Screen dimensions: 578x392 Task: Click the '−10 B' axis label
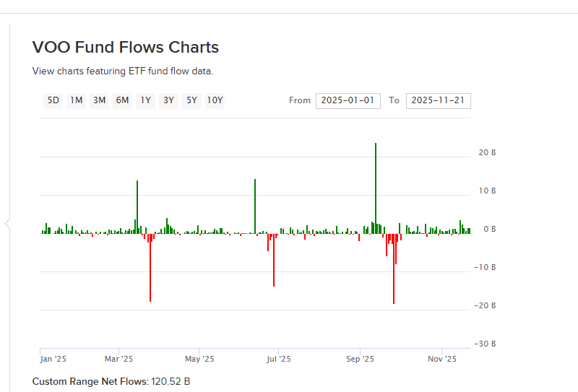[x=485, y=268]
